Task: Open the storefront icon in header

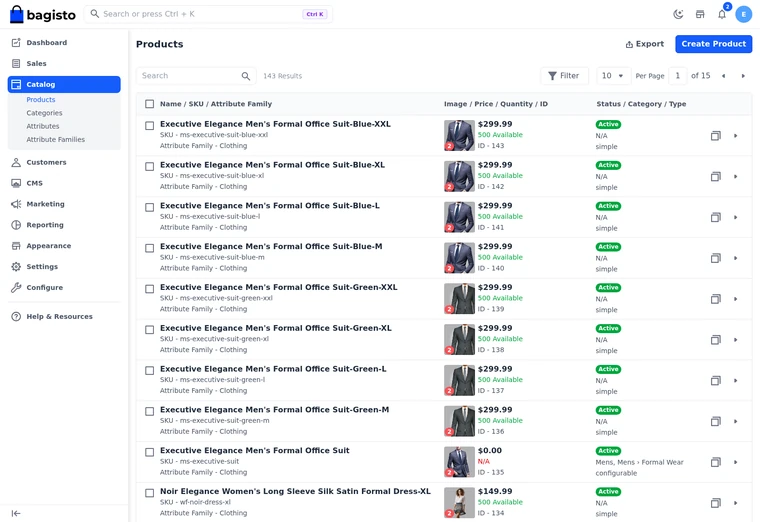Action: pos(700,14)
